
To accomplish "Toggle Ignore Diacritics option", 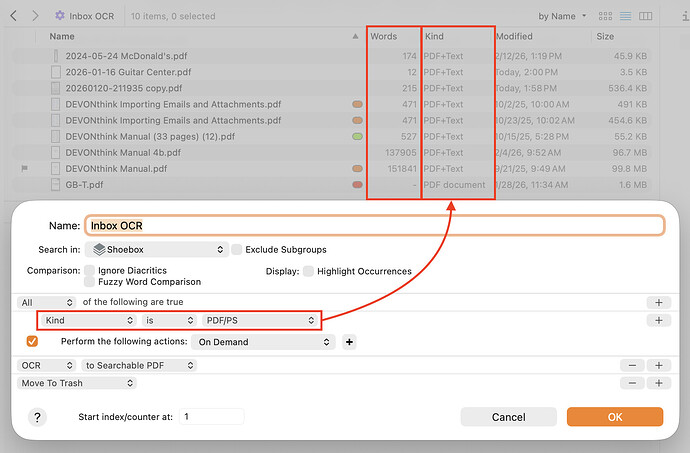I will click(x=90, y=270).
